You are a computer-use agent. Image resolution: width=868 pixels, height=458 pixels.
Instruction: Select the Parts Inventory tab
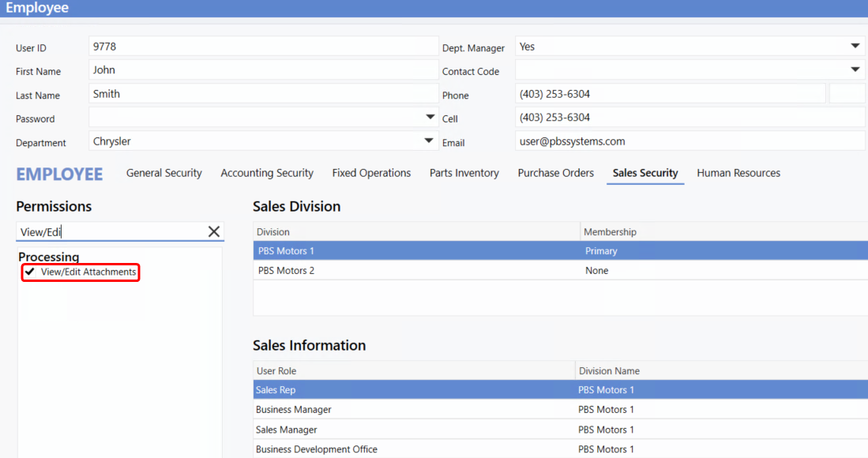464,173
